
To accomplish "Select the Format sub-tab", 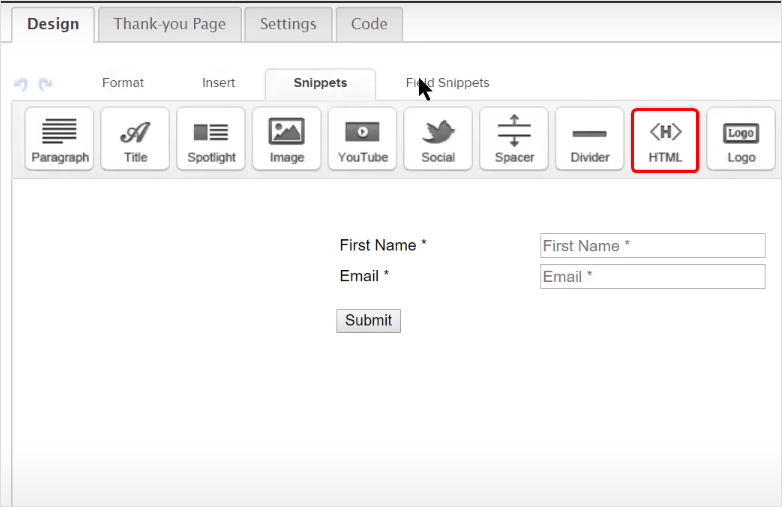I will tap(123, 83).
